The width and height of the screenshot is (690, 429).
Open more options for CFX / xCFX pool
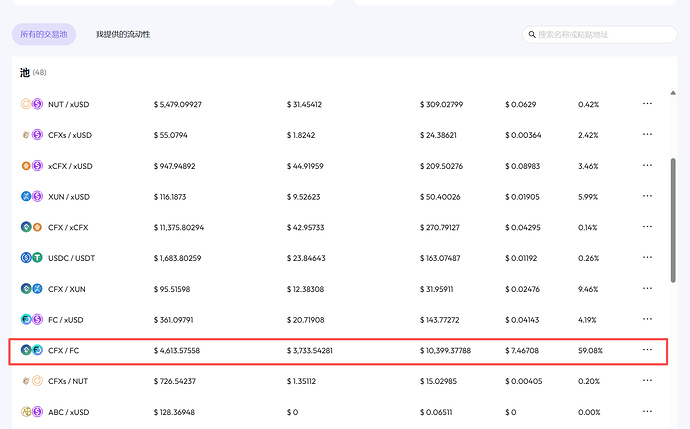tap(647, 227)
